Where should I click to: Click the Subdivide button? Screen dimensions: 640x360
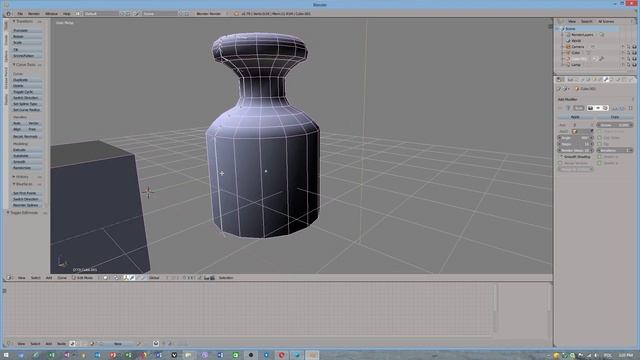coord(27,156)
